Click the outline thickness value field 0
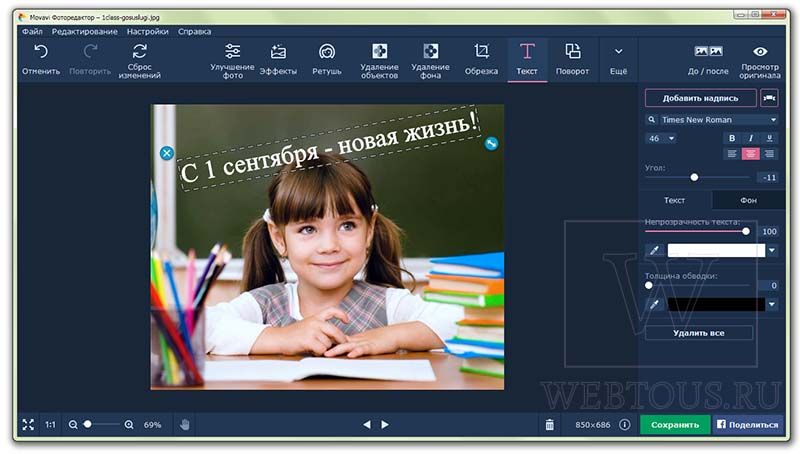Image resolution: width=800 pixels, height=454 pixels. pyautogui.click(x=768, y=285)
